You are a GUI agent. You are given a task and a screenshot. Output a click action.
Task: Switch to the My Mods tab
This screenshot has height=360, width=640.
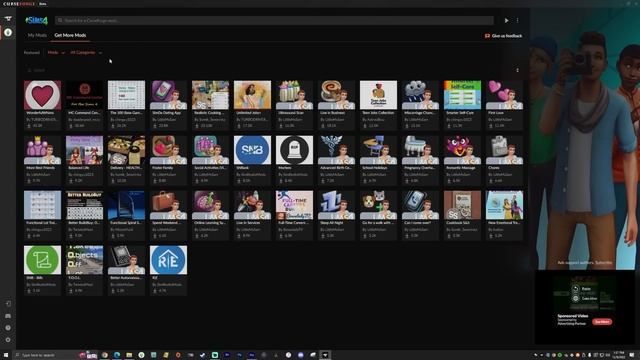(37, 36)
